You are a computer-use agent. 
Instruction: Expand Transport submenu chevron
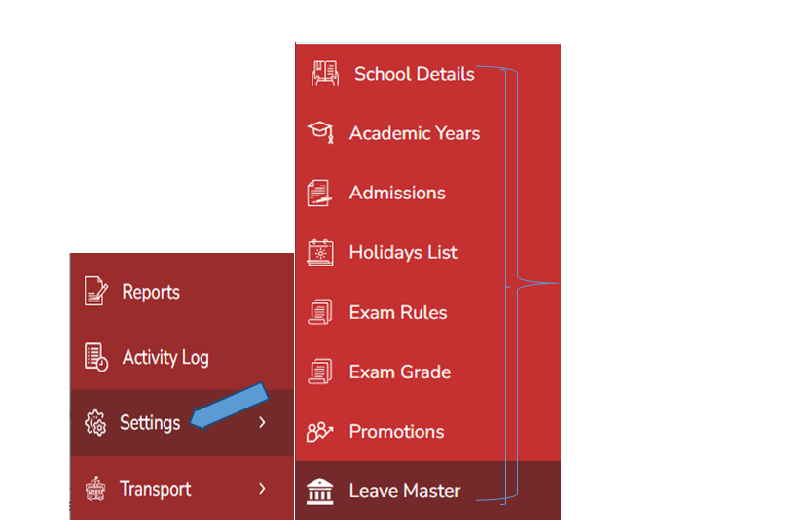pos(262,489)
